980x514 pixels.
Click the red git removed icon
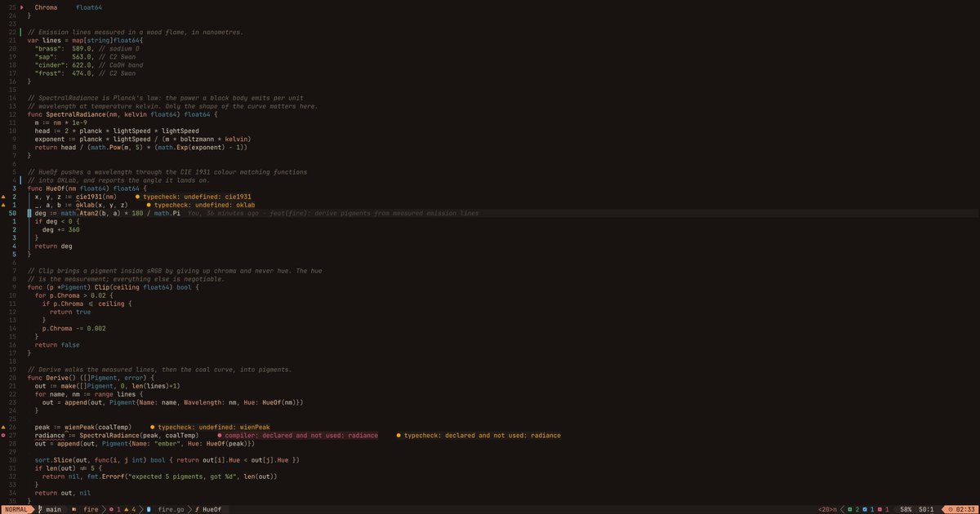[x=880, y=509]
